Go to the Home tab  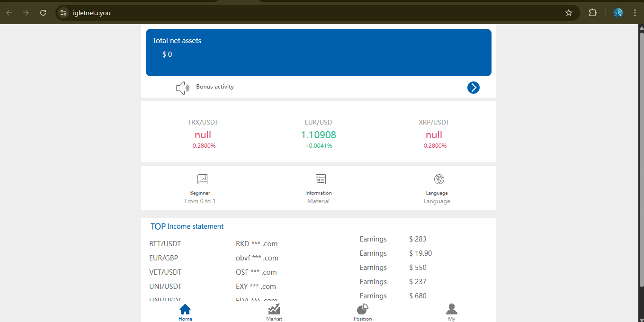click(x=185, y=312)
